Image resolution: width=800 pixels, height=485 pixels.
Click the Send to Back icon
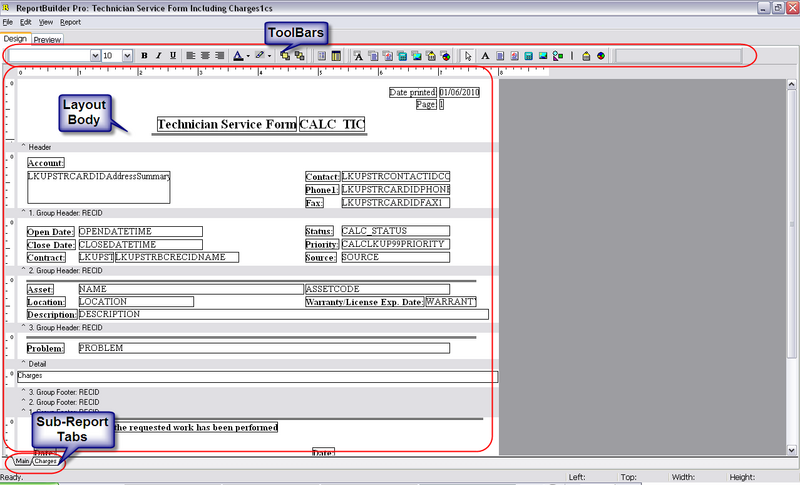tap(299, 56)
